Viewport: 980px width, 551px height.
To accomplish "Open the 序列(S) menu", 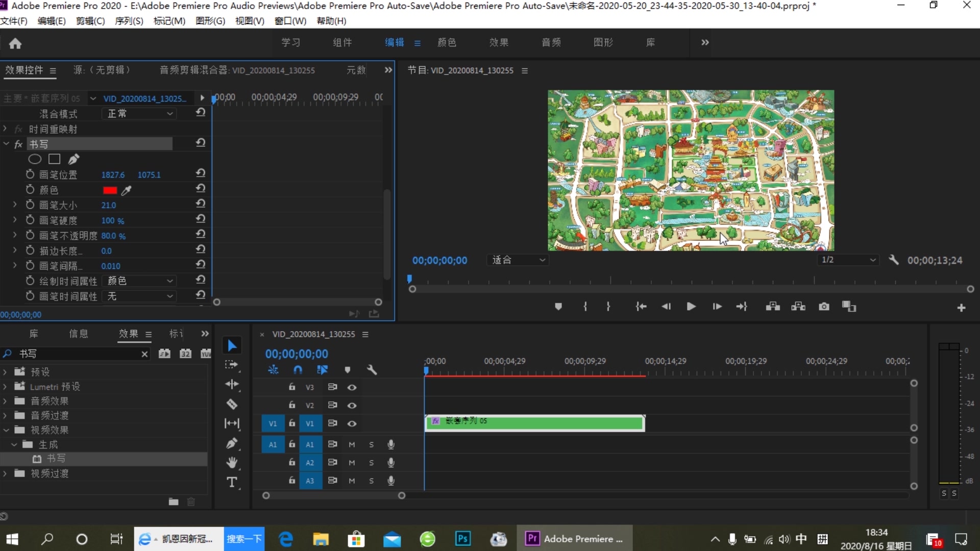I will click(x=129, y=21).
